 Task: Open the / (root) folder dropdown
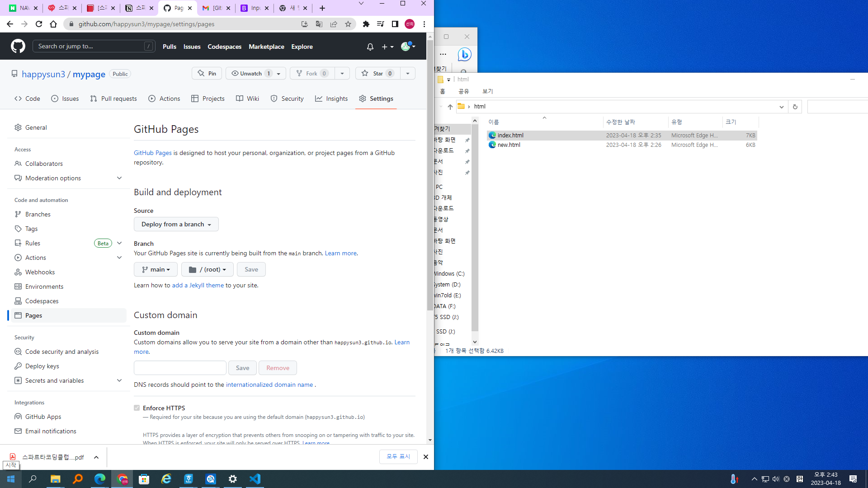(208, 269)
